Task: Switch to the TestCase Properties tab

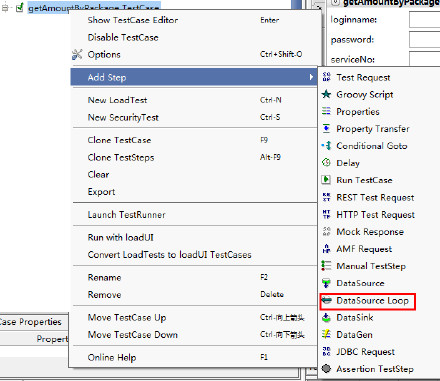Action: tap(34, 322)
